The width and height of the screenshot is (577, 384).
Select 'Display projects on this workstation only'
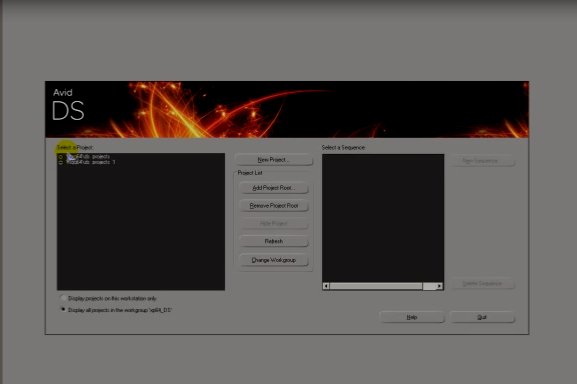pyautogui.click(x=63, y=298)
